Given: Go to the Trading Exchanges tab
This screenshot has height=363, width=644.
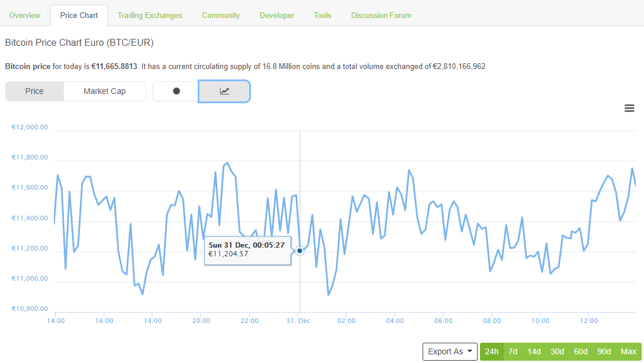Looking at the screenshot, I should (x=150, y=15).
